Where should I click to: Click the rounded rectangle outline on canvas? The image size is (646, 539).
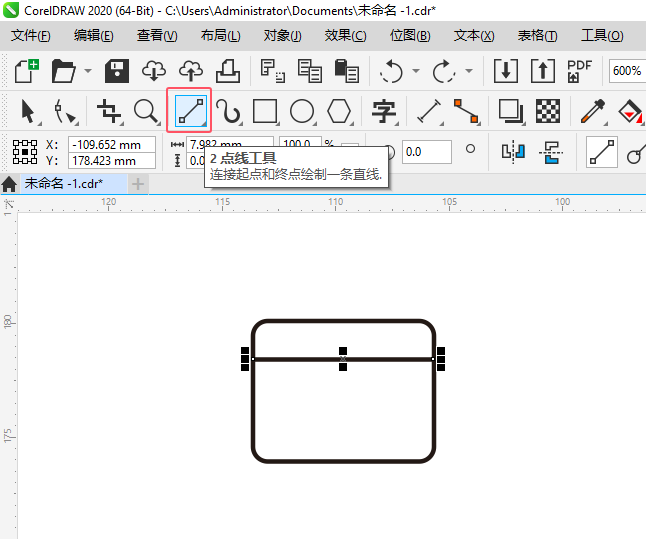click(343, 460)
